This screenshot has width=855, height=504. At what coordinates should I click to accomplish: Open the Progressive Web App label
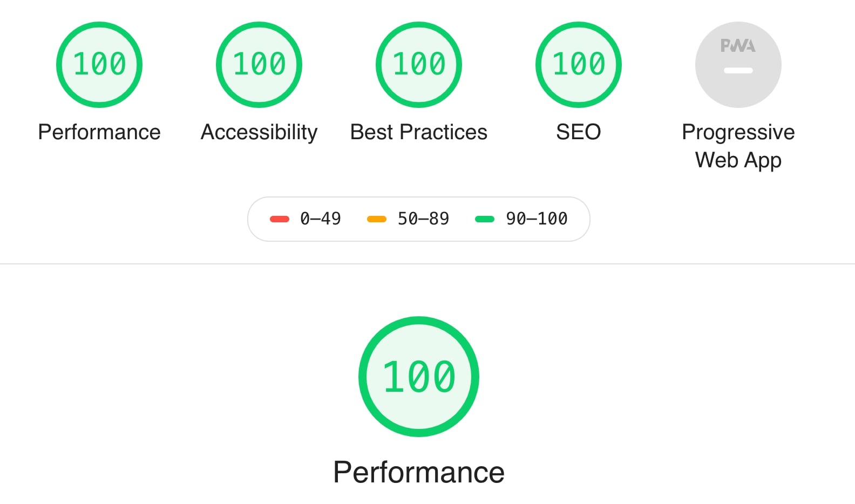click(738, 146)
